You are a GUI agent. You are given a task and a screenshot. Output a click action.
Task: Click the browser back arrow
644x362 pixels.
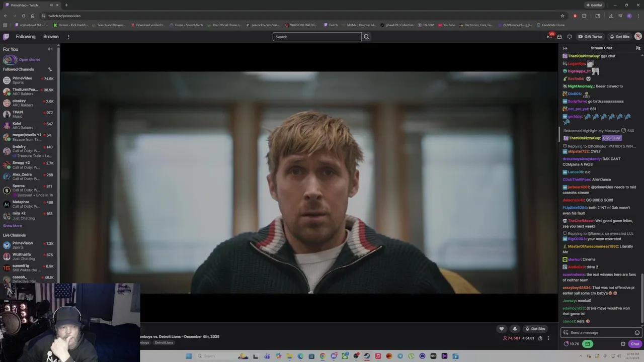[x=6, y=16]
